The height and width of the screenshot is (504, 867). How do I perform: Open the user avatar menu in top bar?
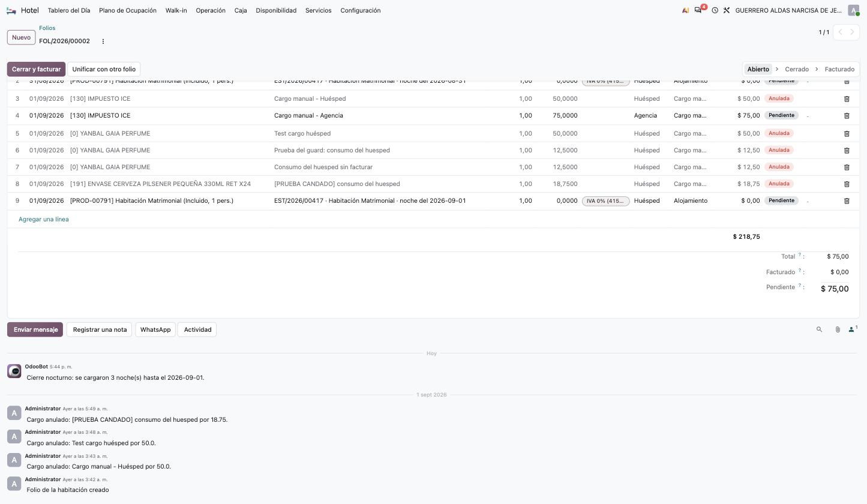(x=853, y=10)
